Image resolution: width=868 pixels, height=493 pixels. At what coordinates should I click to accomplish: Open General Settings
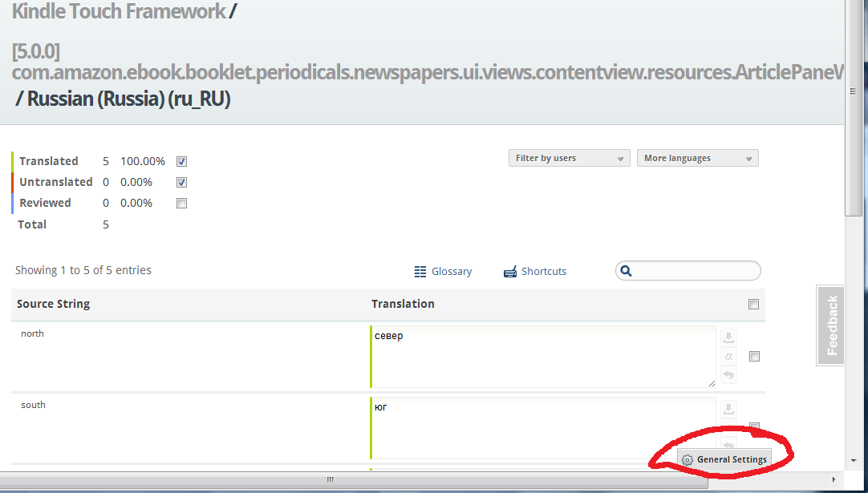[x=724, y=459]
